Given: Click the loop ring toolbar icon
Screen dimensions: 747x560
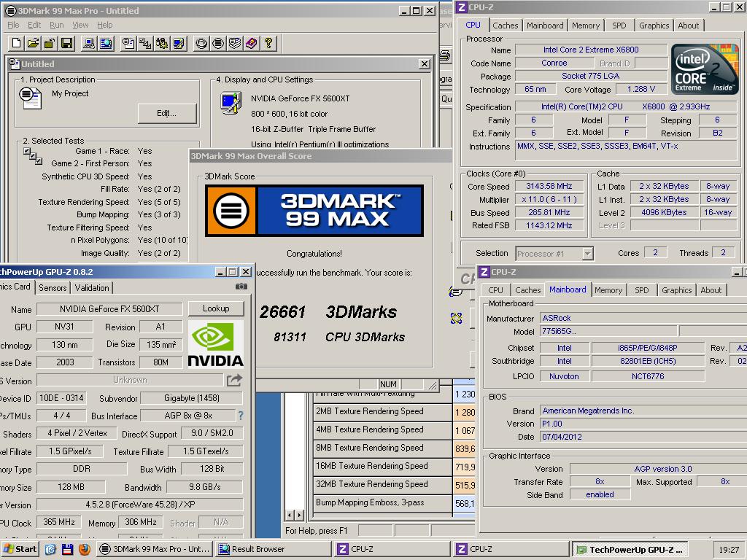Looking at the screenshot, I should [201, 43].
